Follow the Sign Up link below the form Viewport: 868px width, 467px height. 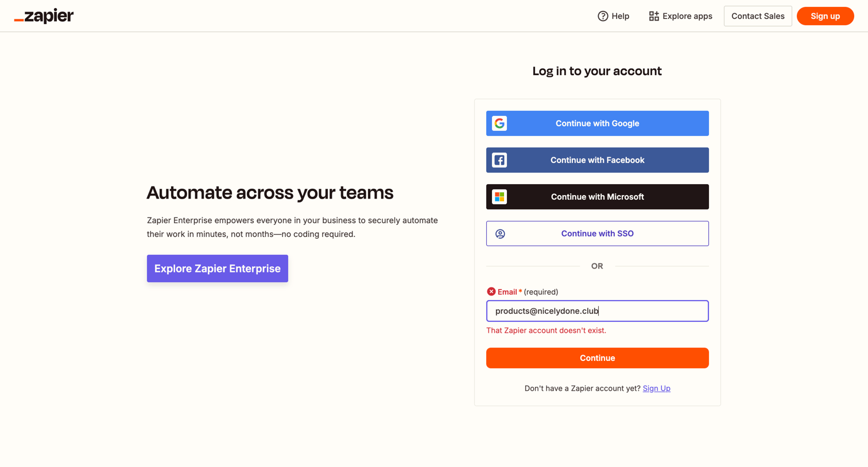click(x=656, y=388)
